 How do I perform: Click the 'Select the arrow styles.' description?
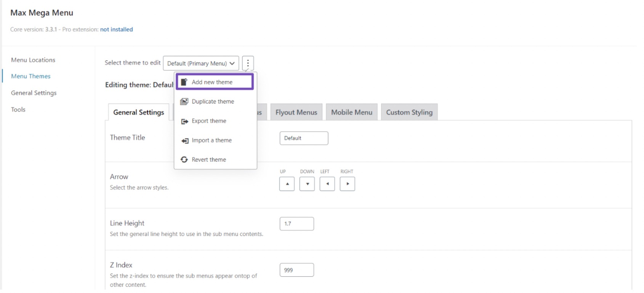coord(139,188)
